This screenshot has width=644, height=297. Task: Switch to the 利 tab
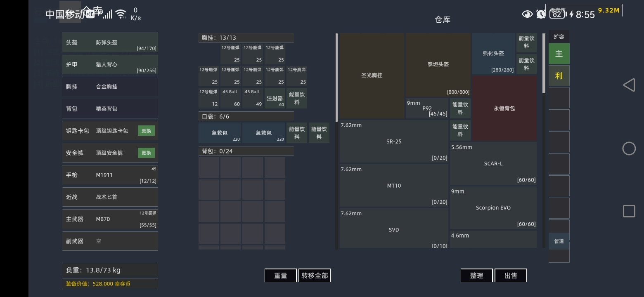pos(559,75)
